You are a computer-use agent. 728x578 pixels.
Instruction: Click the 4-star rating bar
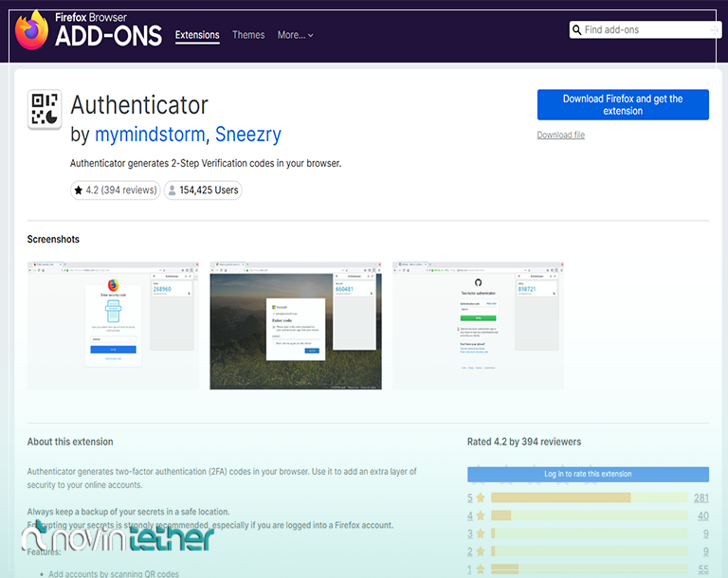590,515
